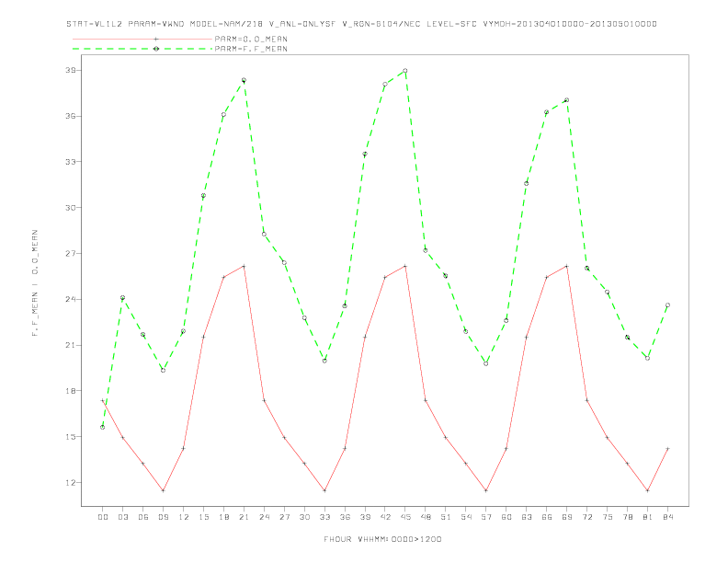Select the green dashed legend line sample

142,49
